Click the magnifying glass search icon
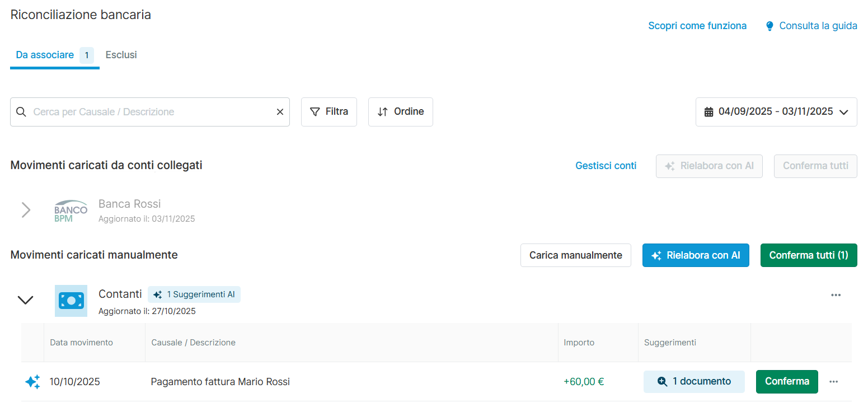This screenshot has width=868, height=412. point(21,112)
